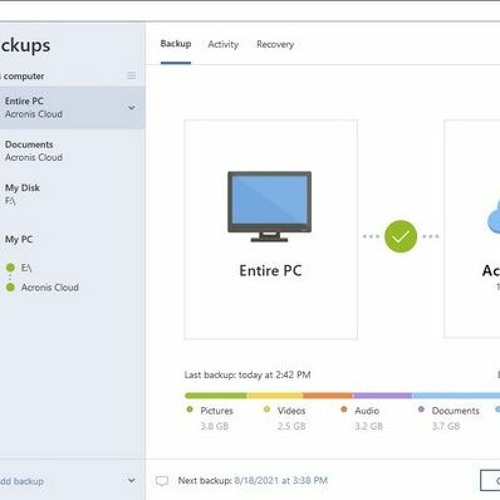
Task: Click the This computer section header
Action: click(22, 76)
